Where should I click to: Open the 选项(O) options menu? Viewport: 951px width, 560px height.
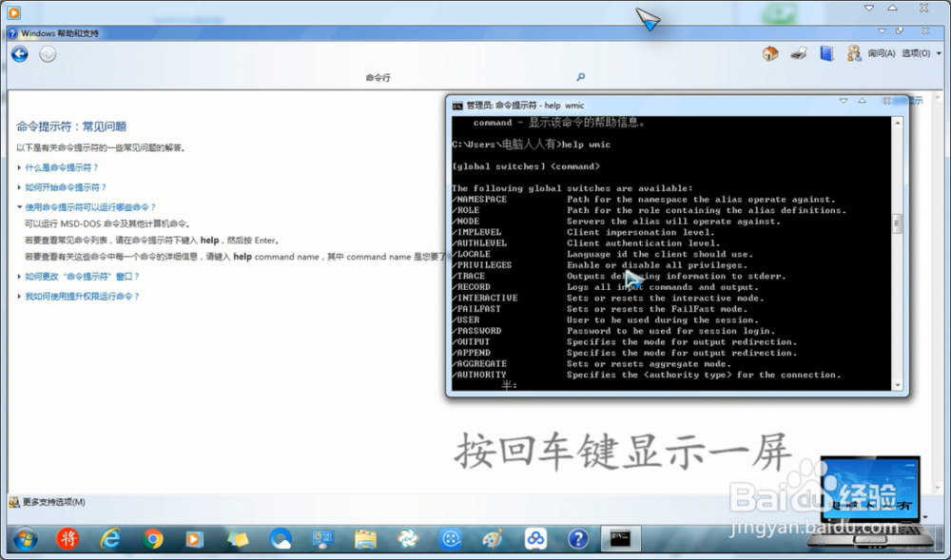click(x=916, y=53)
